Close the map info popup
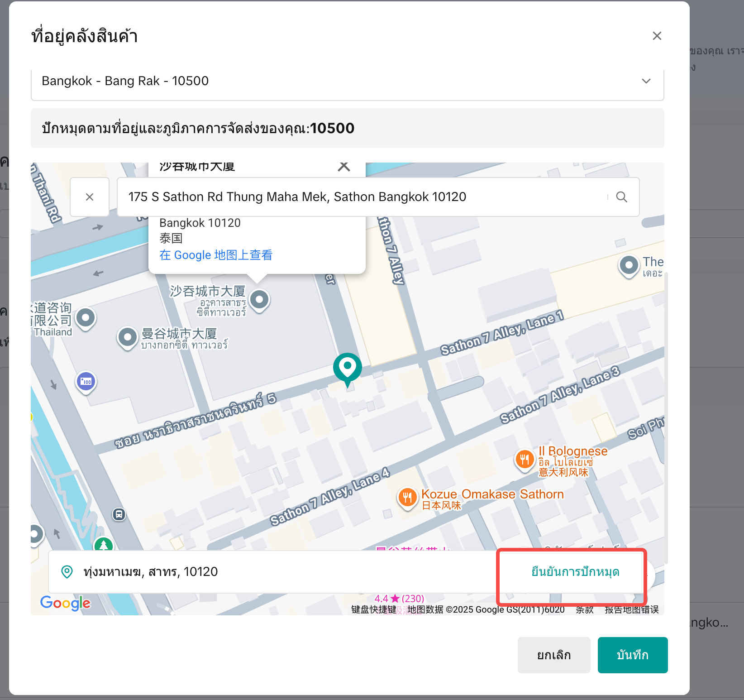Viewport: 744px width, 700px height. 344,167
